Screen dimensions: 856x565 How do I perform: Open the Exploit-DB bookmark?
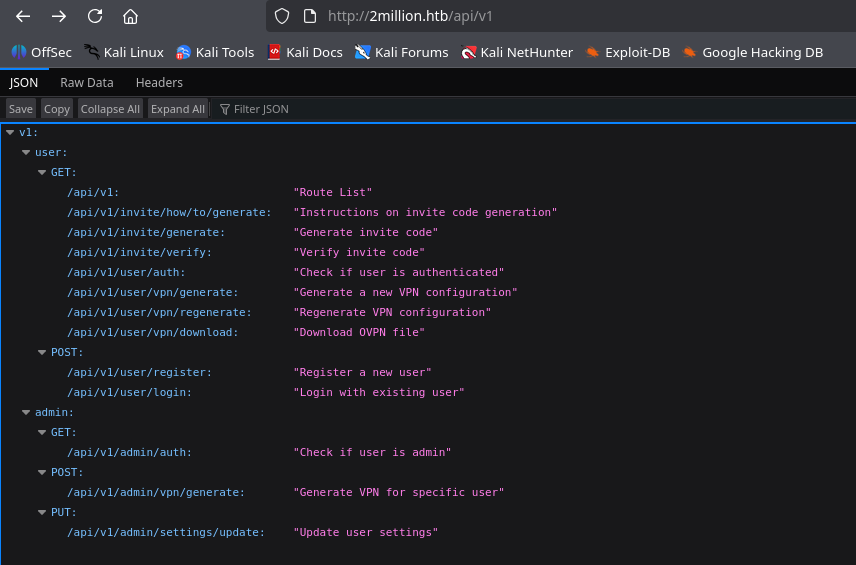pos(628,52)
